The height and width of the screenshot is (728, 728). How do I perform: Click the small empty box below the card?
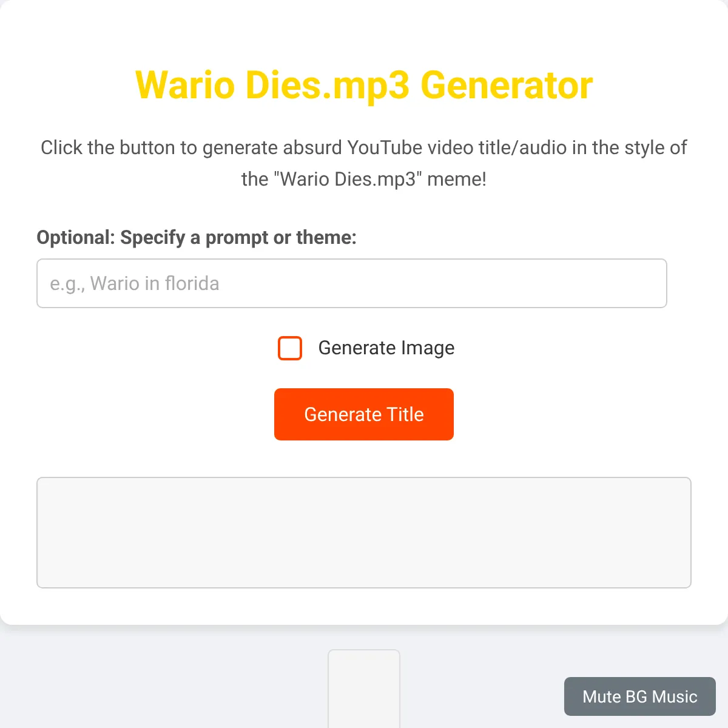364,689
